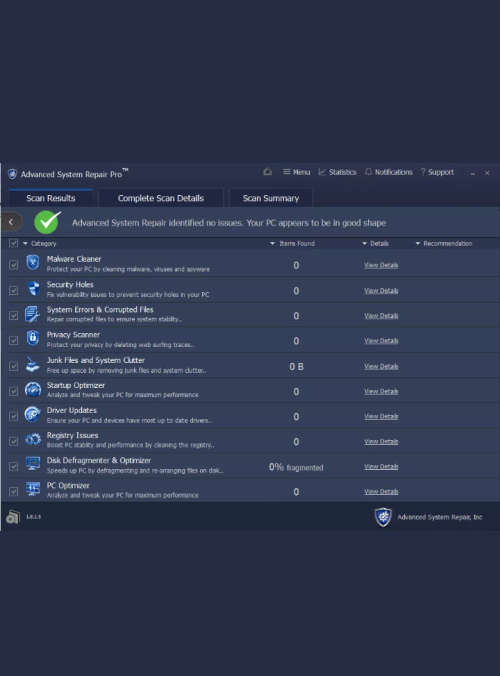Click the green checkmark status icon
Screen dimensions: 500x676
click(47, 222)
